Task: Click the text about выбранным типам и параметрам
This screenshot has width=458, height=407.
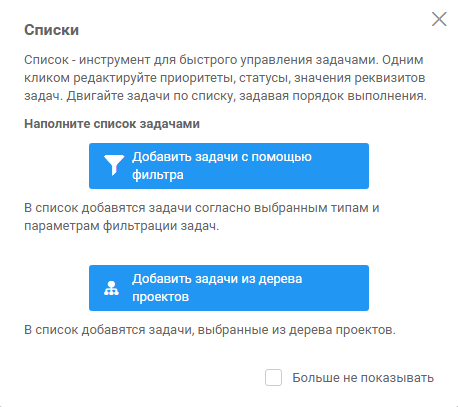Action: pyautogui.click(x=202, y=217)
